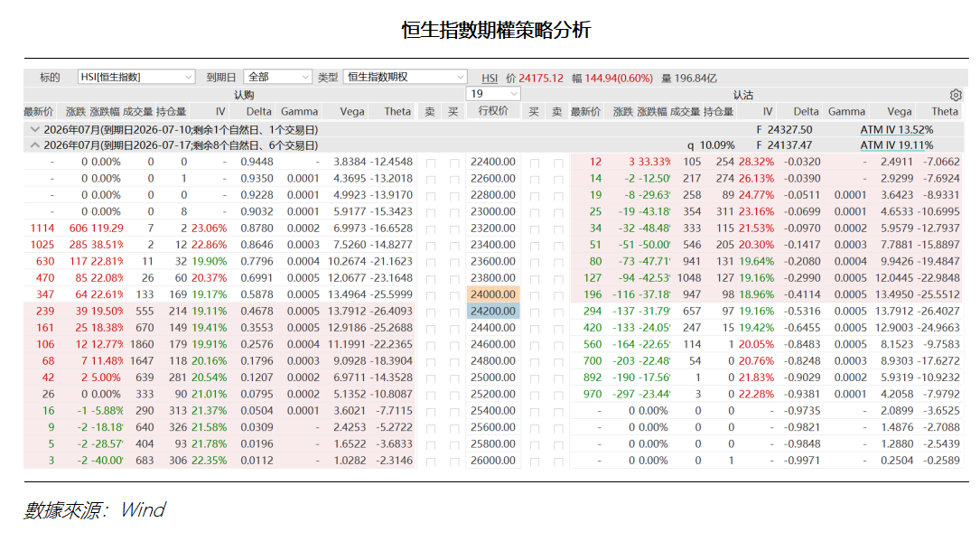
Task: Click the call-side 涨跌幅 column header
Action: [x=105, y=112]
